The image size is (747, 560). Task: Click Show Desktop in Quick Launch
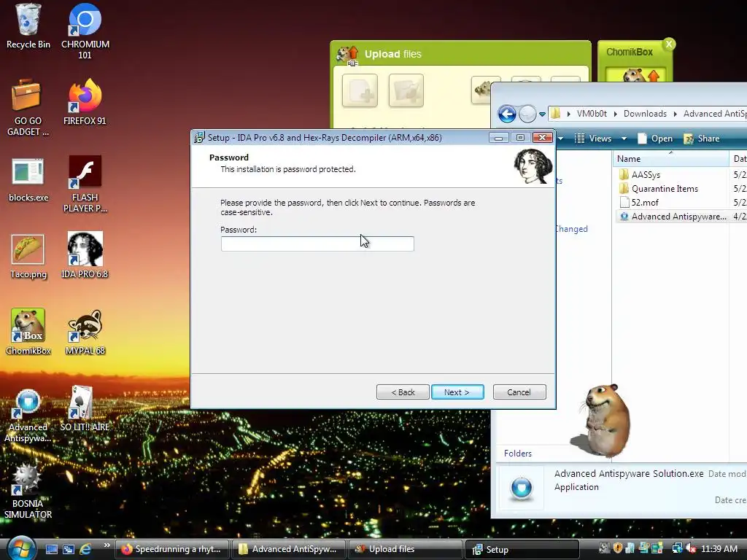(52, 549)
